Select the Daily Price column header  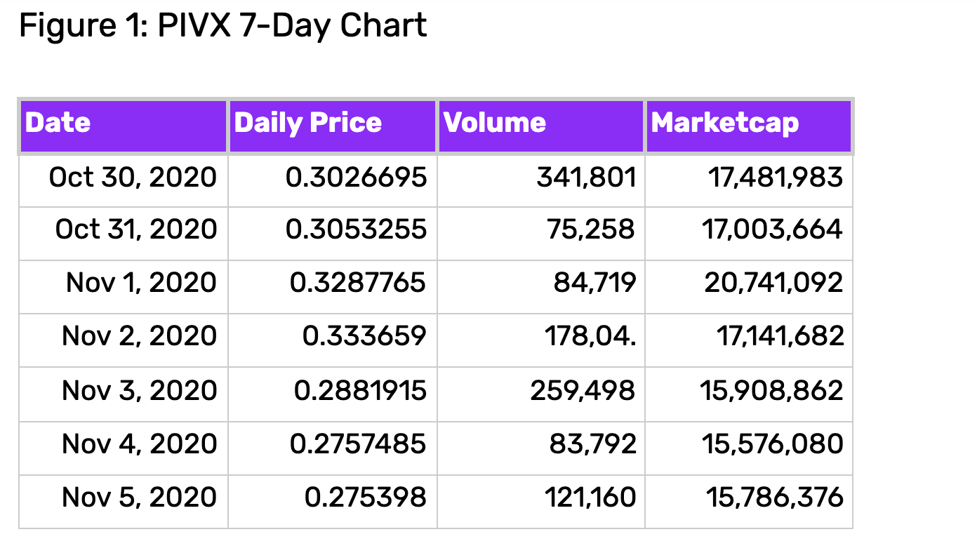pyautogui.click(x=333, y=126)
